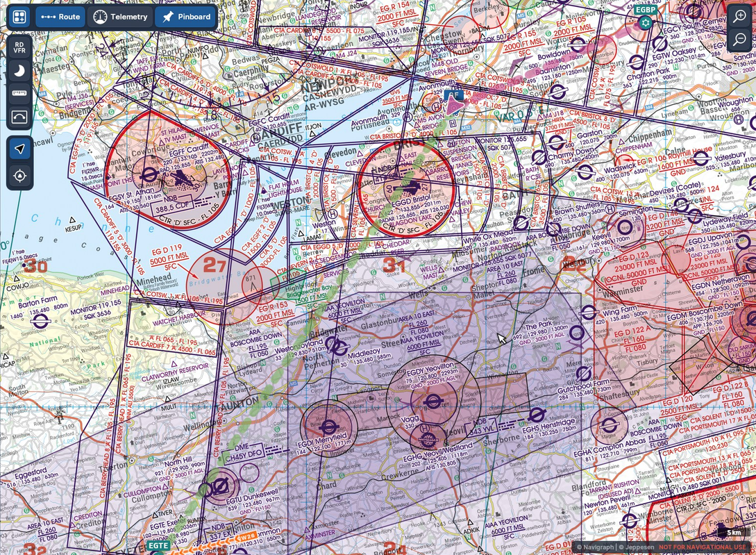
Task: Click the LAMAT waypoint label
Action: (312, 238)
